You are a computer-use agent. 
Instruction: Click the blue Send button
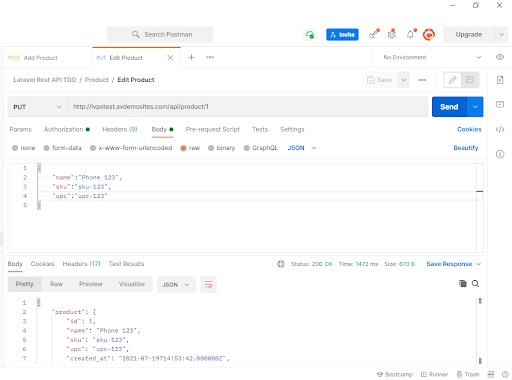(449, 107)
